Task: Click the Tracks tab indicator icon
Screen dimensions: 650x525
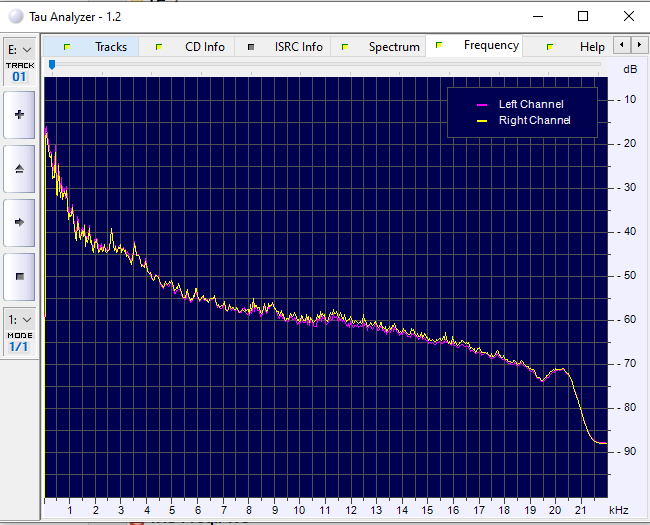Action: (67, 47)
